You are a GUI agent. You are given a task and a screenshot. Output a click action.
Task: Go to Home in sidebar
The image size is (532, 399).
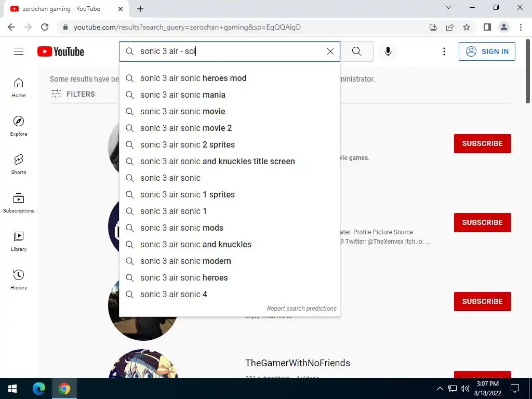click(19, 88)
